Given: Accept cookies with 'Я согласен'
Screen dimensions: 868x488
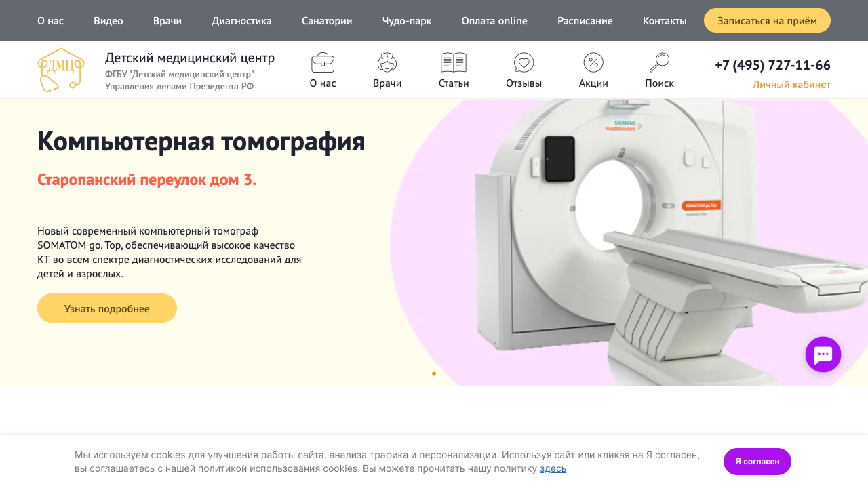Looking at the screenshot, I should (x=757, y=462).
